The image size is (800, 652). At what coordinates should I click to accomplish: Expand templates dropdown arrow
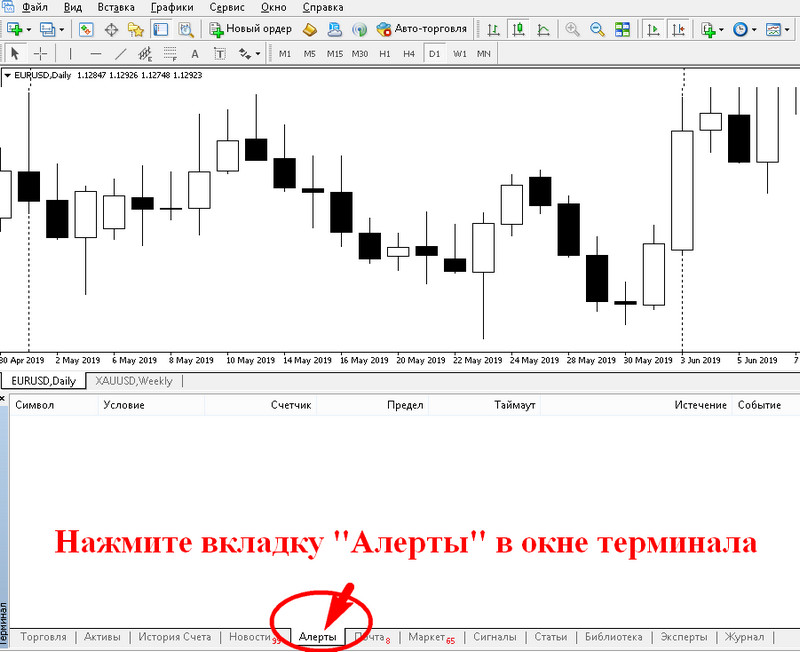(788, 30)
